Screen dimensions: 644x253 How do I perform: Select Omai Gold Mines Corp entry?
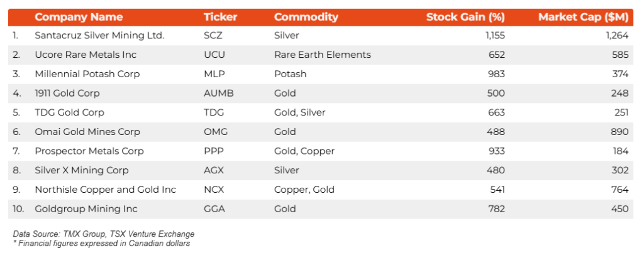(87, 132)
